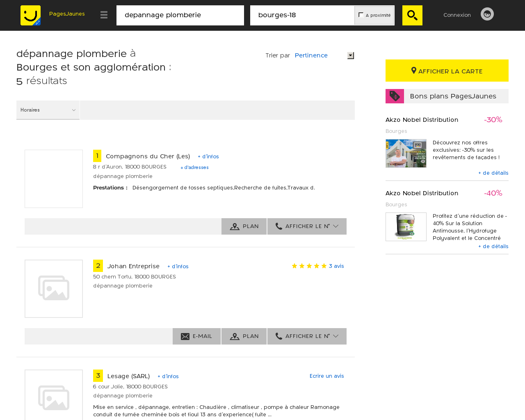Image resolution: width=525 pixels, height=420 pixels.
Task: Click Compagnons du Cher thumbnail box
Action: (54, 179)
